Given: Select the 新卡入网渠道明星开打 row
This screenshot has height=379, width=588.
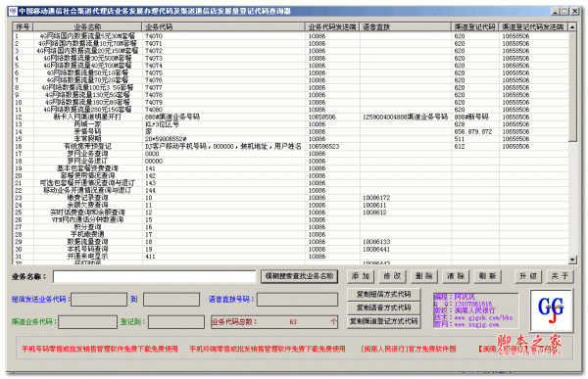Looking at the screenshot, I should (291, 117).
